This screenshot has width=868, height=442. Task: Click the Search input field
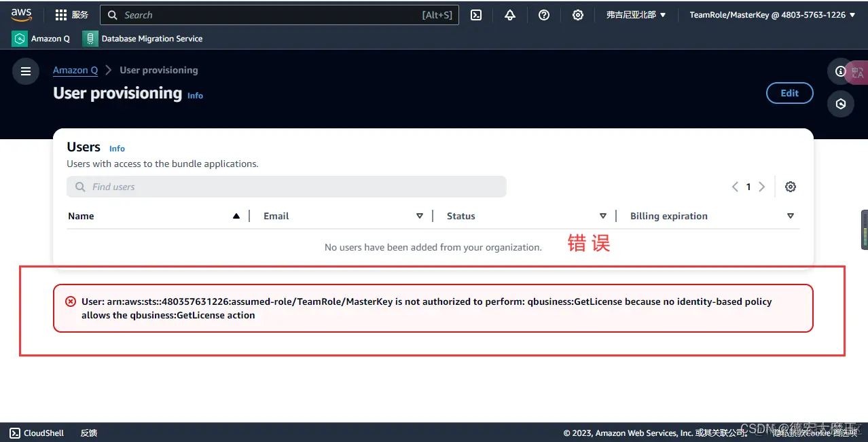pos(279,15)
